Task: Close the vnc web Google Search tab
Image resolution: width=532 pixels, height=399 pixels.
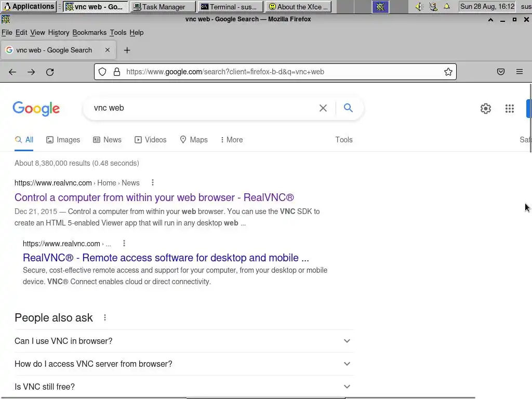Action: point(108,50)
